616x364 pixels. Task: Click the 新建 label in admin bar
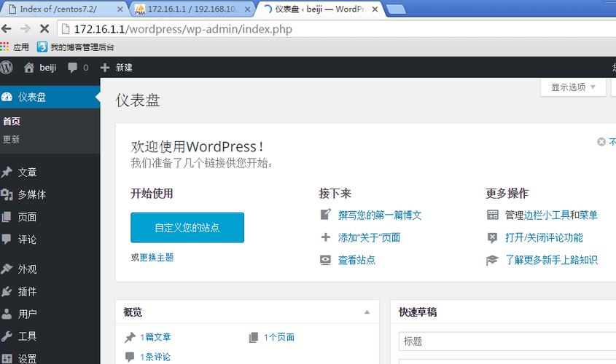[x=124, y=68]
